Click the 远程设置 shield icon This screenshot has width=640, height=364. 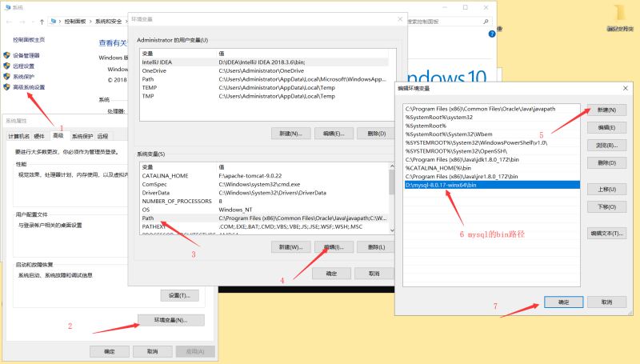click(x=7, y=66)
